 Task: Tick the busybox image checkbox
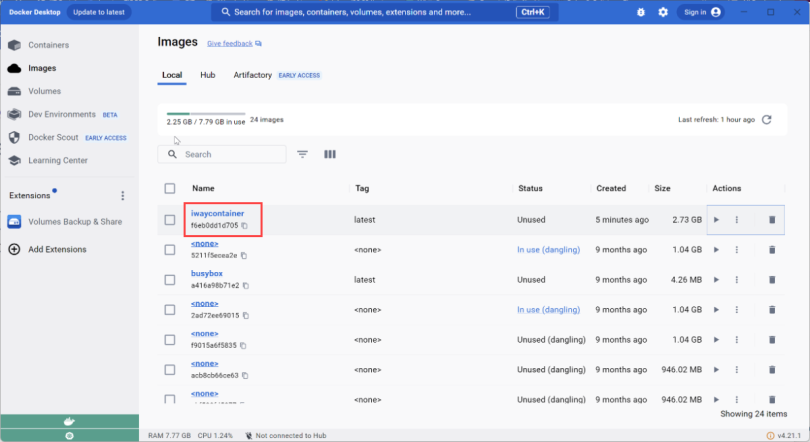[x=170, y=279]
